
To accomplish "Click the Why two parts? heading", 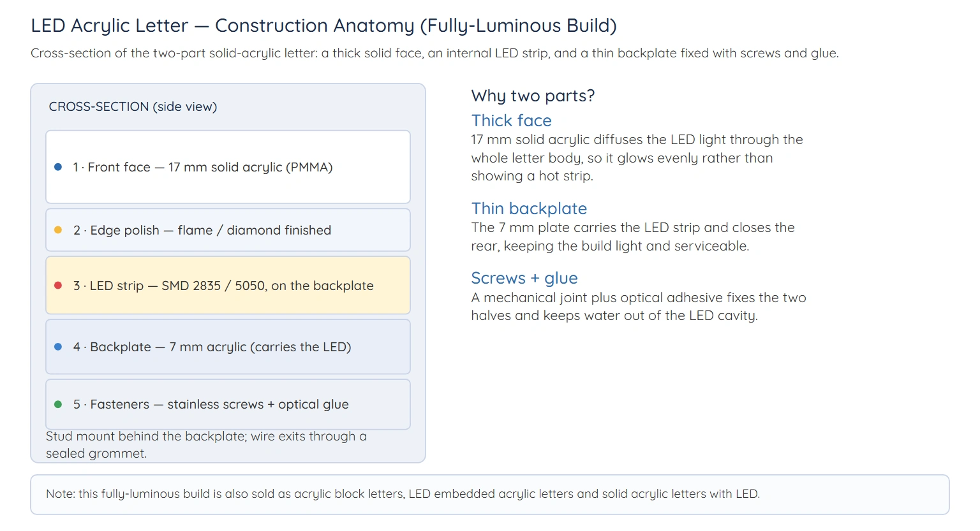I will (x=533, y=96).
